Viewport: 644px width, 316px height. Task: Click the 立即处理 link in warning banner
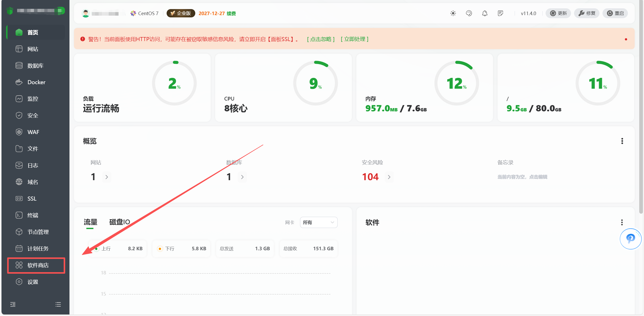pyautogui.click(x=355, y=39)
